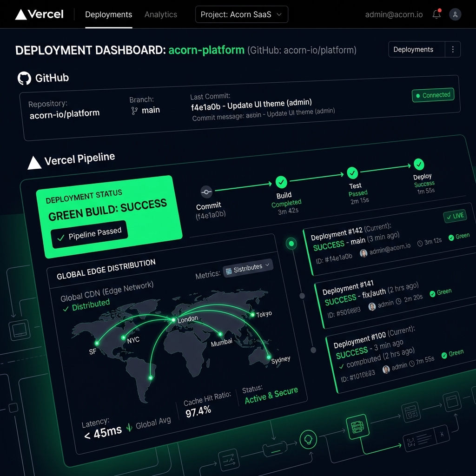The width and height of the screenshot is (476, 476).
Task: Click the < 45ms latency value
Action: (103, 432)
